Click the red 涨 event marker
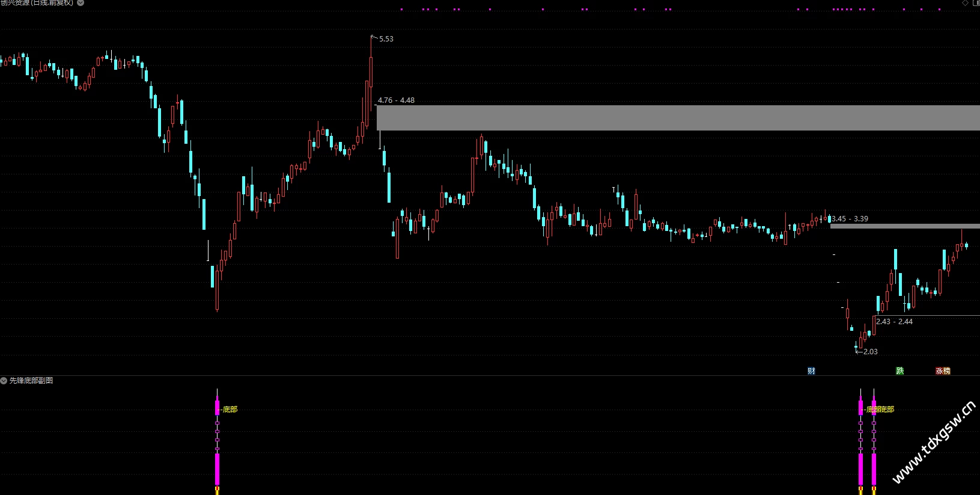980x495 pixels. (x=939, y=371)
